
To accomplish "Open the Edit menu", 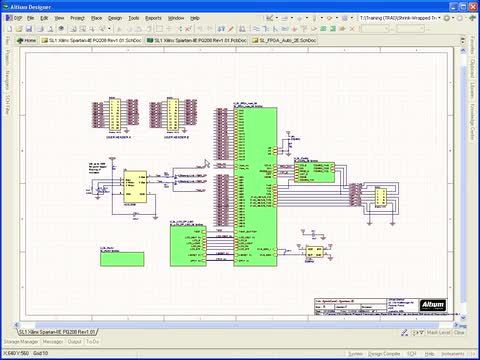I will pos(44,18).
